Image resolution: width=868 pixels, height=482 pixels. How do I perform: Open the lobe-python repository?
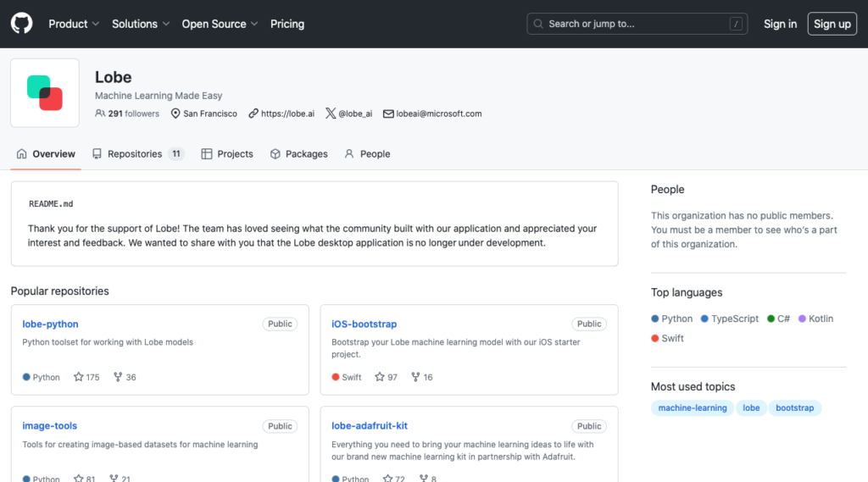(x=50, y=324)
